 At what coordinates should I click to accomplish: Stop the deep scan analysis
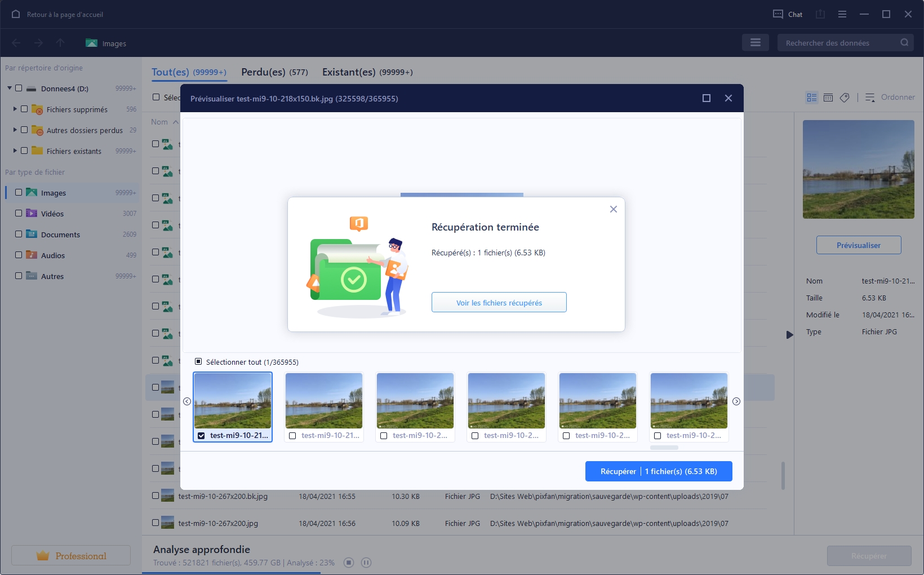coord(349,563)
